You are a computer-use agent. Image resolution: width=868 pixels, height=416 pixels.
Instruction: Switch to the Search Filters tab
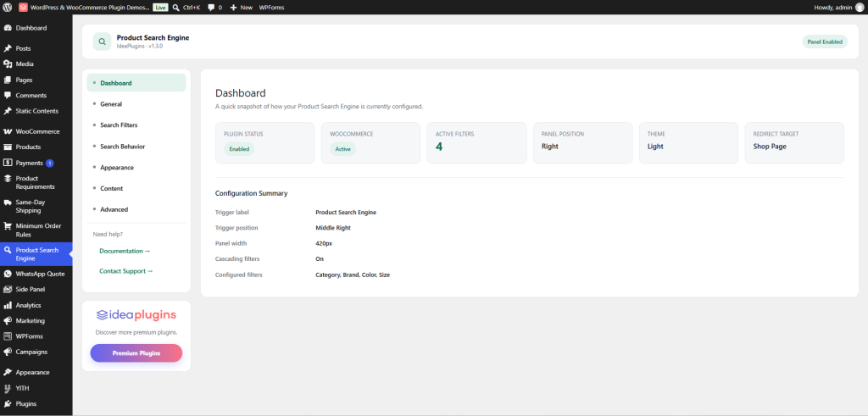tap(136, 125)
